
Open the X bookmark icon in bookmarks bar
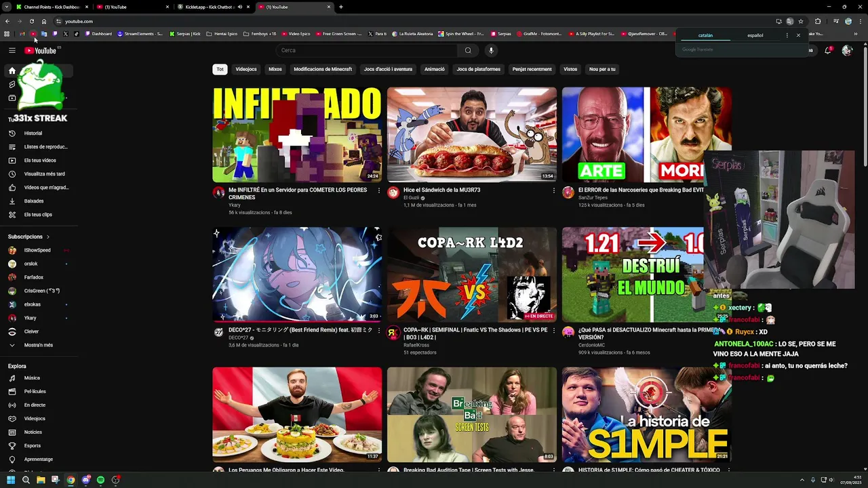coord(65,33)
